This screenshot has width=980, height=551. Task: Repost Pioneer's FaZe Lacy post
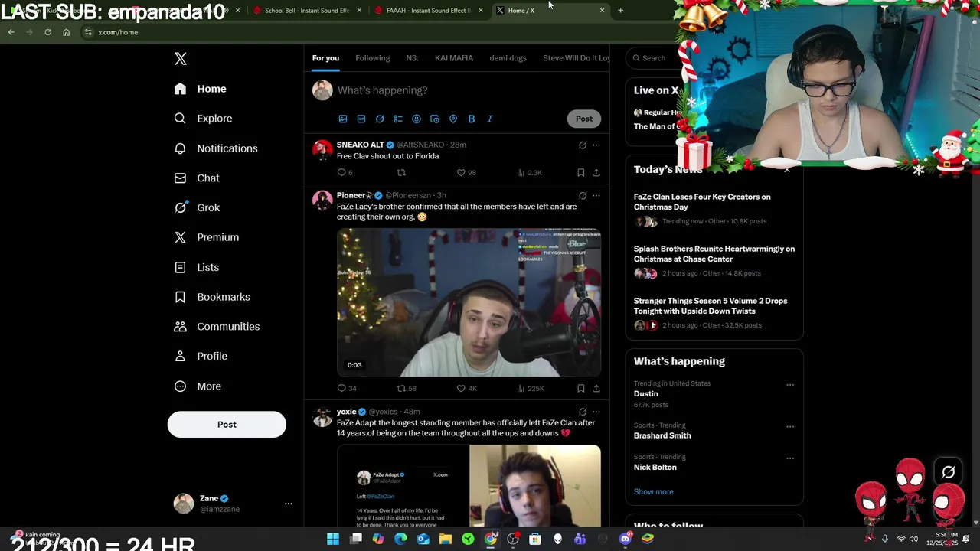pos(406,389)
